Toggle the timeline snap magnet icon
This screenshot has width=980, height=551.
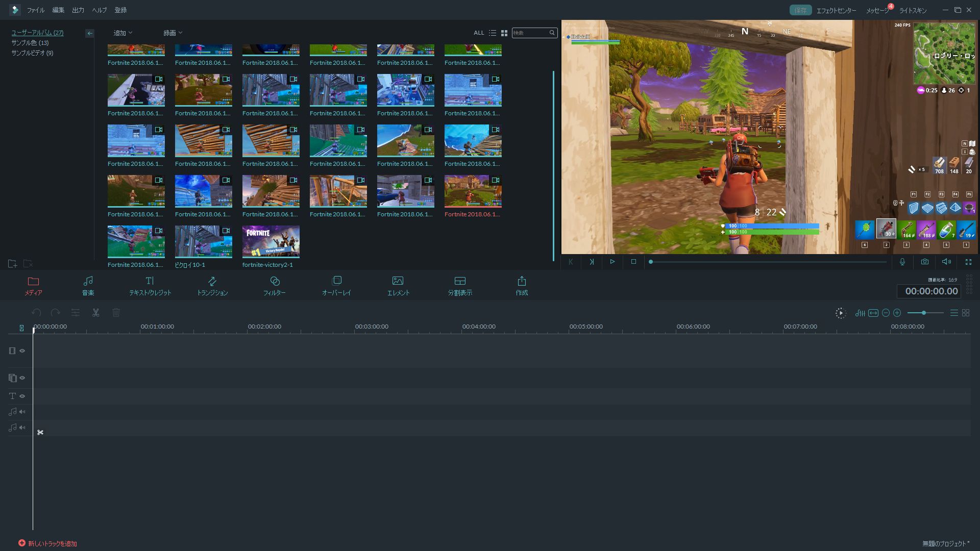(x=21, y=328)
